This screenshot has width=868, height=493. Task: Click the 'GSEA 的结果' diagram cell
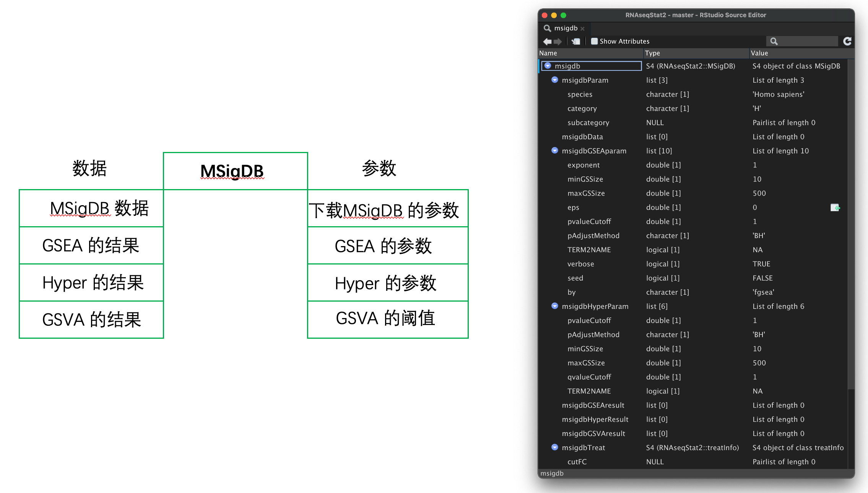pos(91,245)
